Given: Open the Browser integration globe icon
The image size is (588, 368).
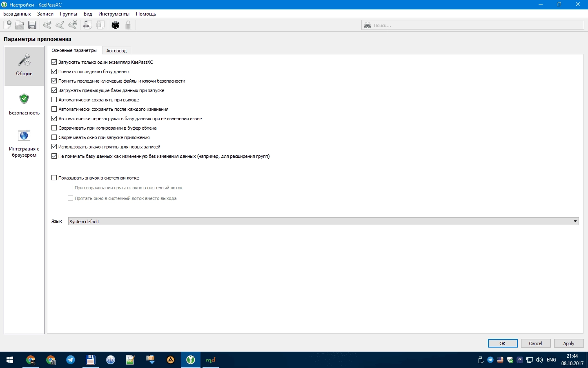Looking at the screenshot, I should [24, 135].
